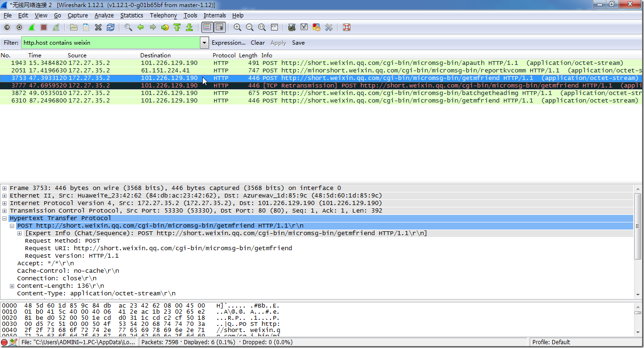644x348 pixels.
Task: Click the Expression... button
Action: [229, 43]
